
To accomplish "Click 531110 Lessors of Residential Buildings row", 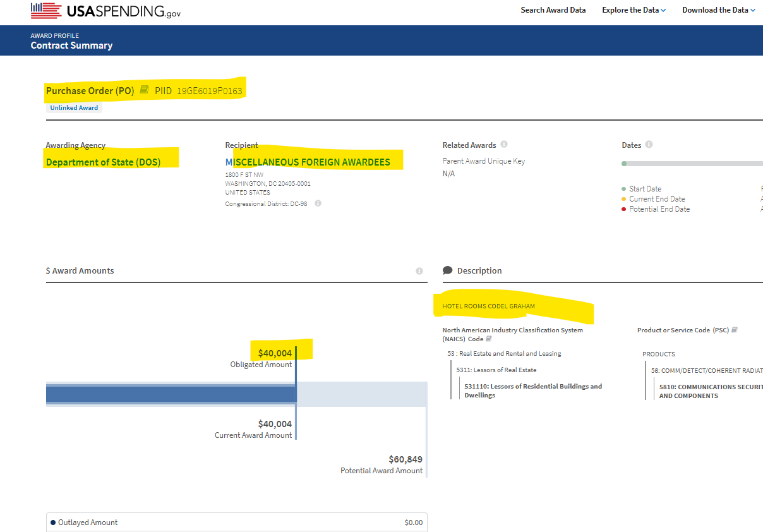I will [x=533, y=390].
